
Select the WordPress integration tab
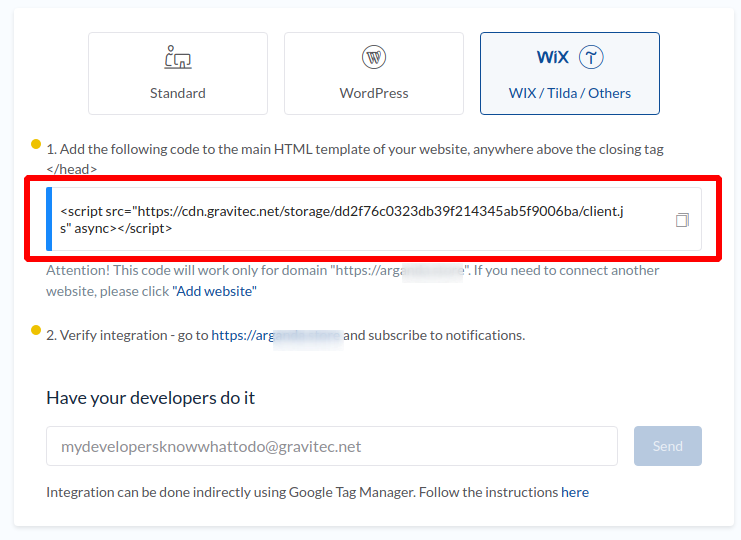pos(374,73)
